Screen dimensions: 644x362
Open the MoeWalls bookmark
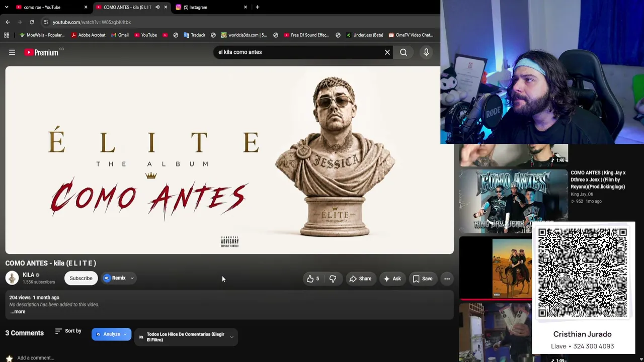coord(42,35)
